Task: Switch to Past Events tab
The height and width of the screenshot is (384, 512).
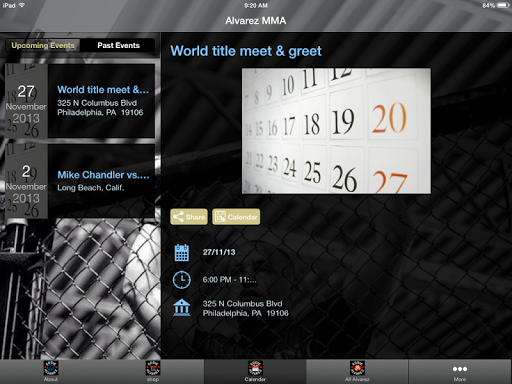Action: (118, 45)
